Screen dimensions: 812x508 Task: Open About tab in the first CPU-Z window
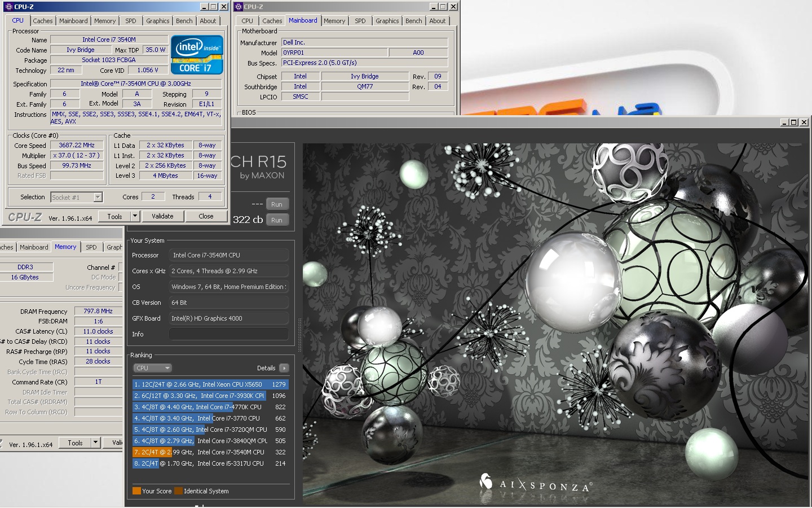click(208, 21)
